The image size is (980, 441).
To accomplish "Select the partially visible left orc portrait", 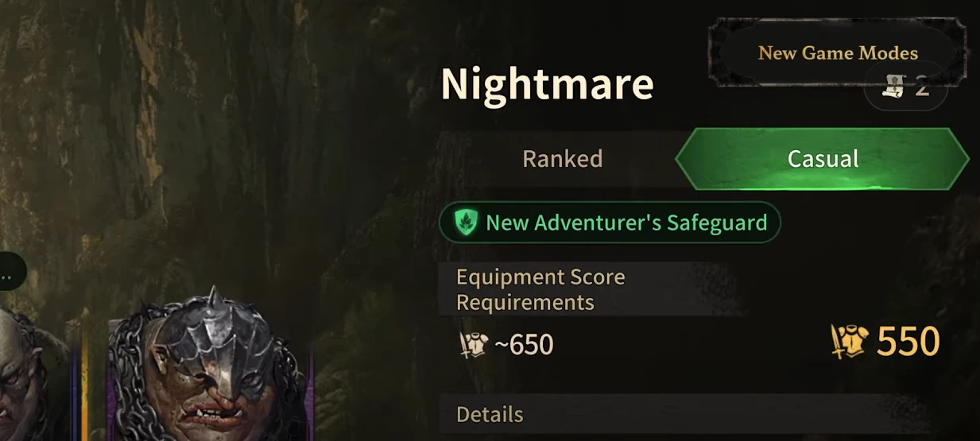I will click(x=32, y=373).
